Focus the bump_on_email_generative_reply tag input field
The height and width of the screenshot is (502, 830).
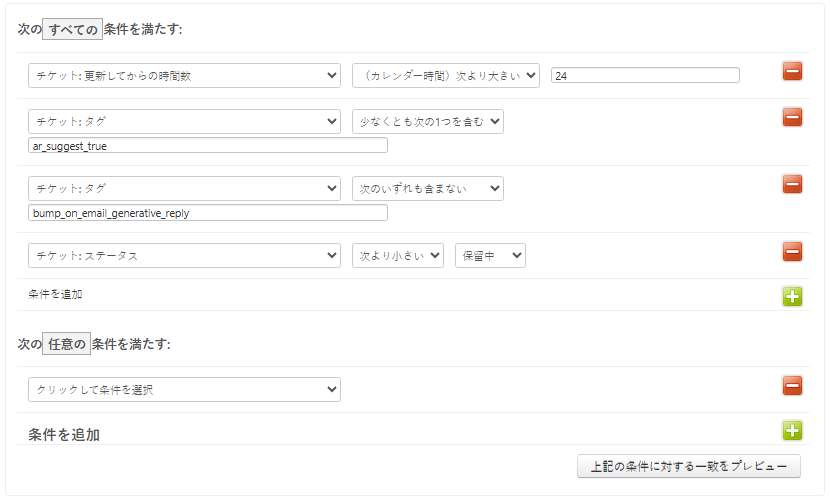pos(208,213)
